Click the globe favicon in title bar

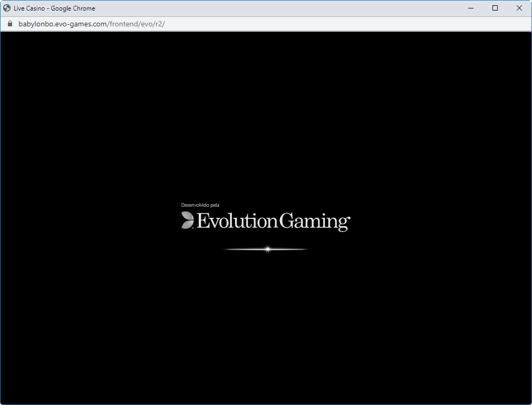[7, 8]
